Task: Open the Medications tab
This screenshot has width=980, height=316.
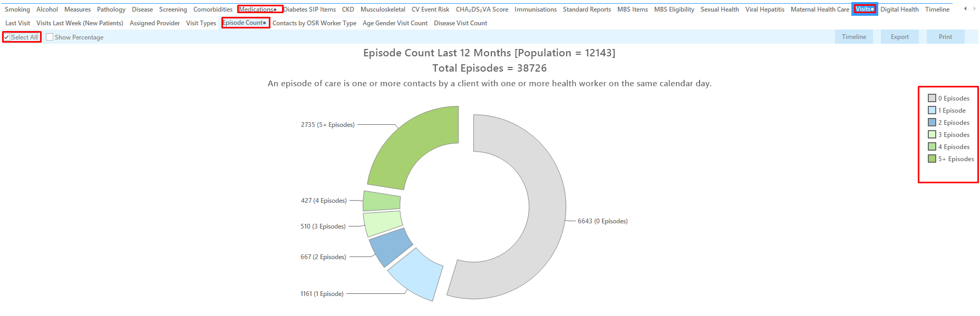Action: pyautogui.click(x=258, y=9)
